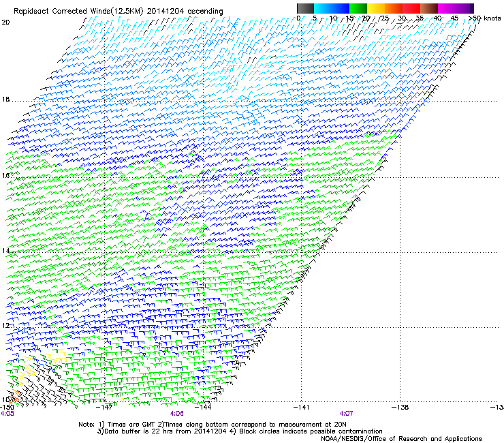This screenshot has height=443, width=504.
Task: Click the longitude label '-144'
Action: pyautogui.click(x=204, y=408)
